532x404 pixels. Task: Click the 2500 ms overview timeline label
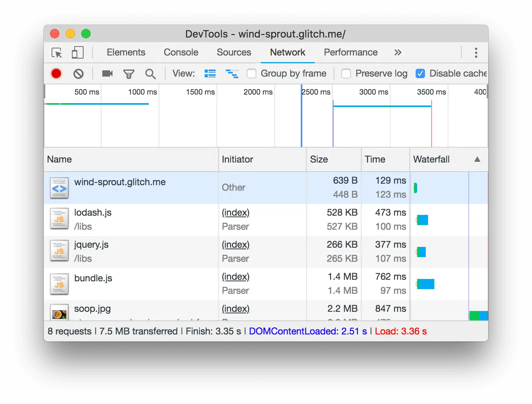[x=316, y=92]
